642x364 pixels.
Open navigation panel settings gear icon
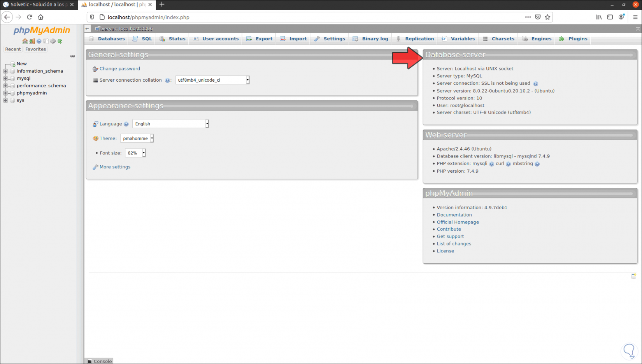click(53, 41)
